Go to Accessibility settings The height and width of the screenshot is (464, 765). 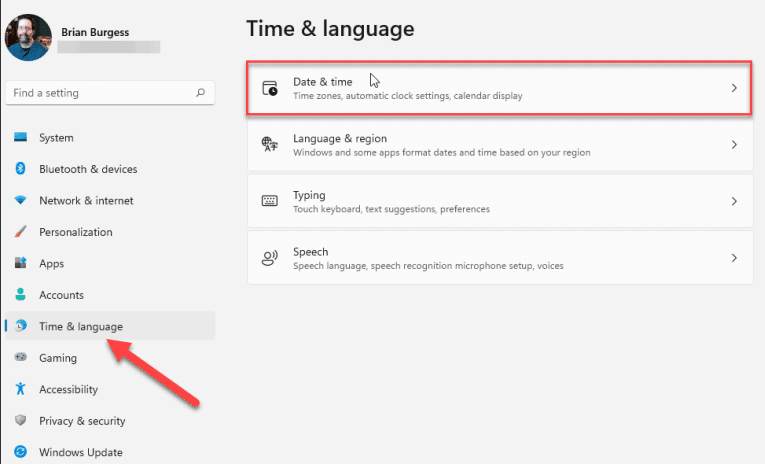pos(110,389)
